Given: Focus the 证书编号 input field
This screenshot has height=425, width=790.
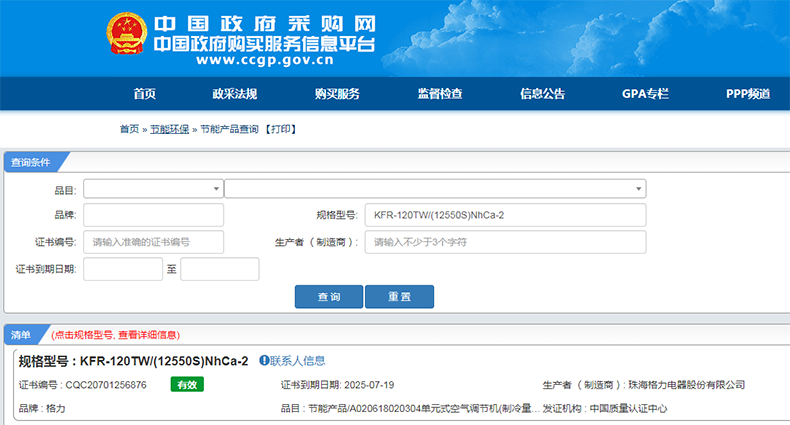Looking at the screenshot, I should pos(153,242).
